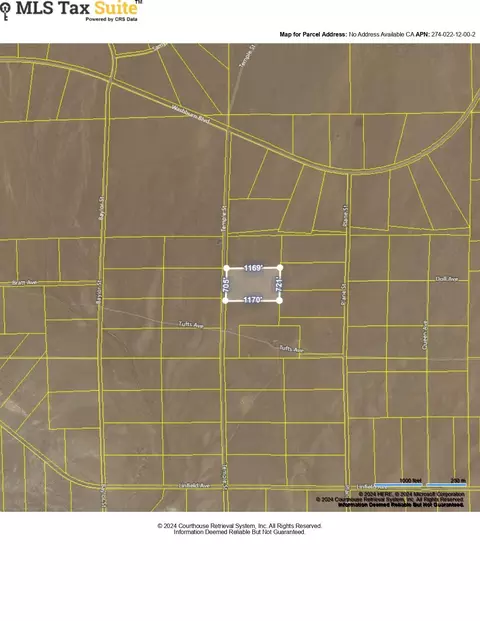Click the Linfield Ave label near Baylor St
This screenshot has width=480, height=621.
click(x=194, y=486)
